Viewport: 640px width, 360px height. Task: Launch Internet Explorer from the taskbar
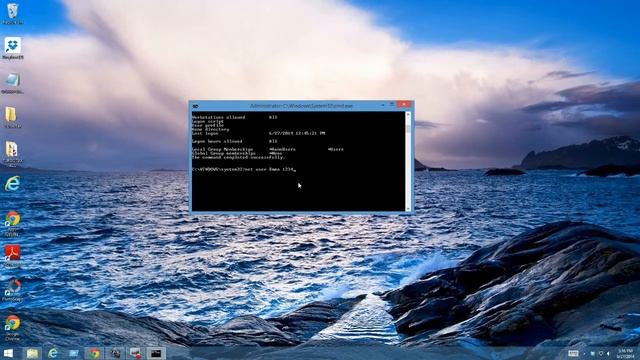pyautogui.click(x=53, y=353)
